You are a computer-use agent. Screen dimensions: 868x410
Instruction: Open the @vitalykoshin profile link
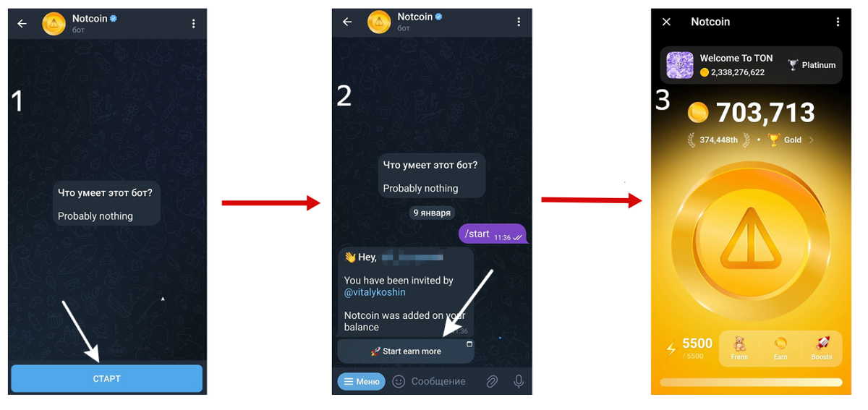pos(375,292)
